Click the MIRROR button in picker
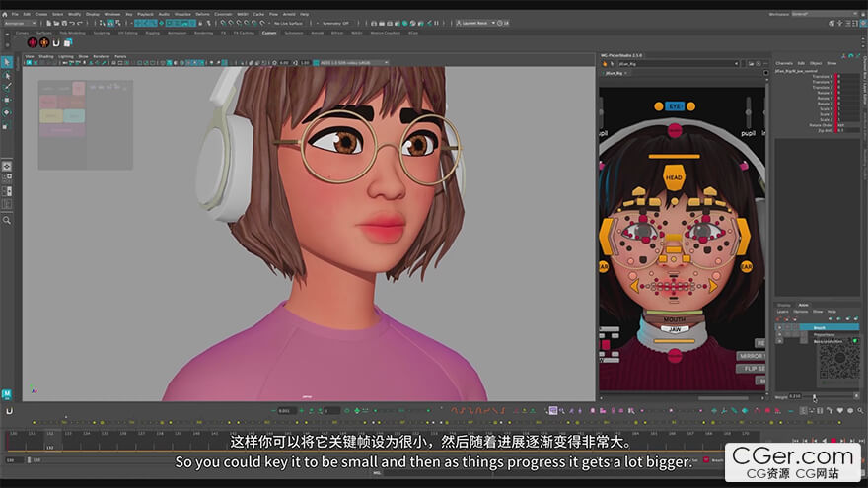Image resolution: width=868 pixels, height=488 pixels. tap(752, 355)
